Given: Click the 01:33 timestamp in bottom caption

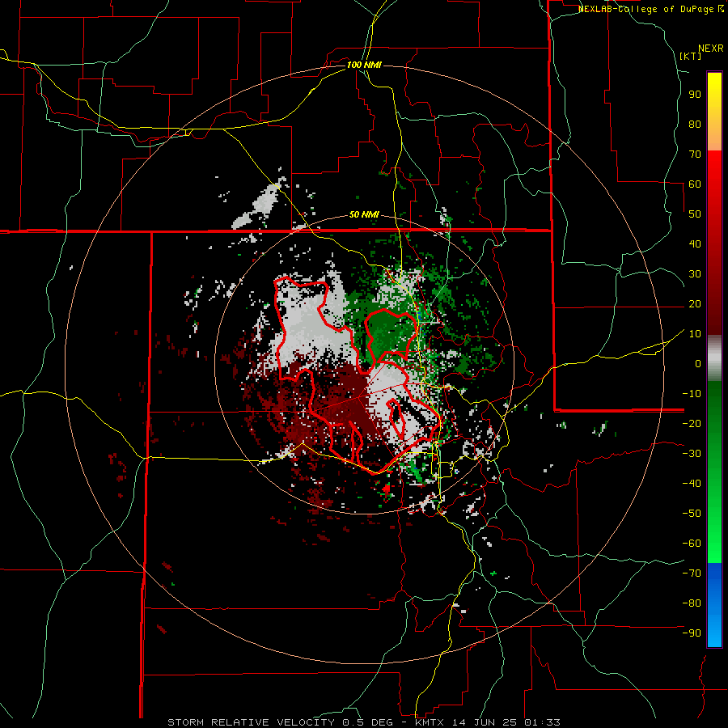Looking at the screenshot, I should click(542, 722).
